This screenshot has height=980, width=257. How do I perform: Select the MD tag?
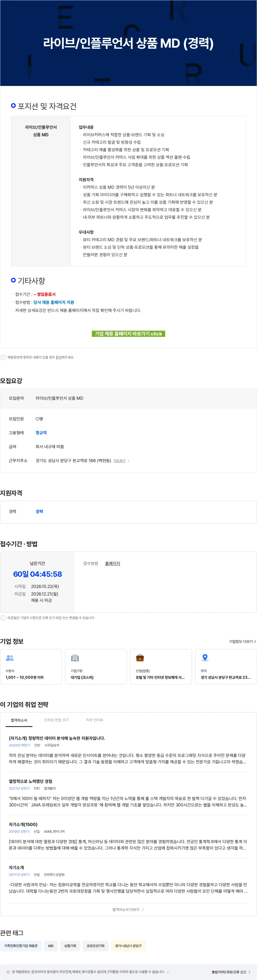point(51,946)
